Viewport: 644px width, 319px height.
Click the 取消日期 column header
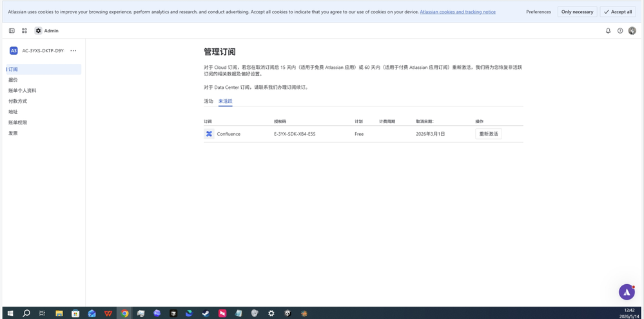point(425,122)
